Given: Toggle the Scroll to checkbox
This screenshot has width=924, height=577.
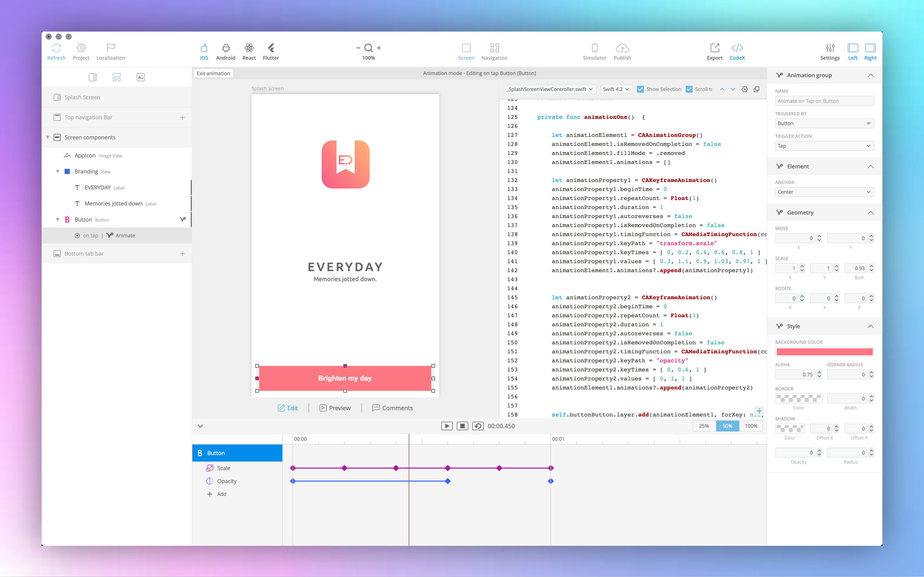Looking at the screenshot, I should pyautogui.click(x=689, y=89).
